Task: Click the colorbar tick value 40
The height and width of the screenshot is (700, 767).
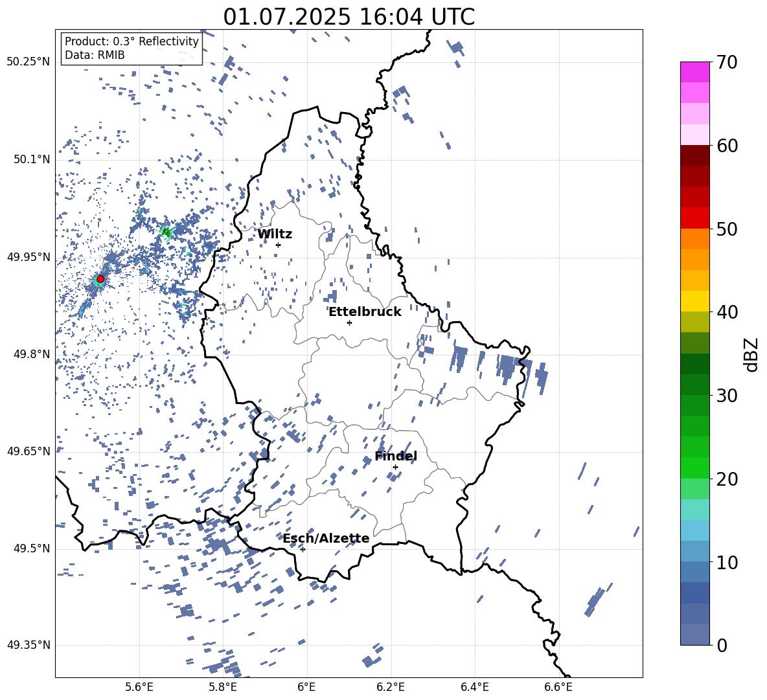Action: click(727, 312)
